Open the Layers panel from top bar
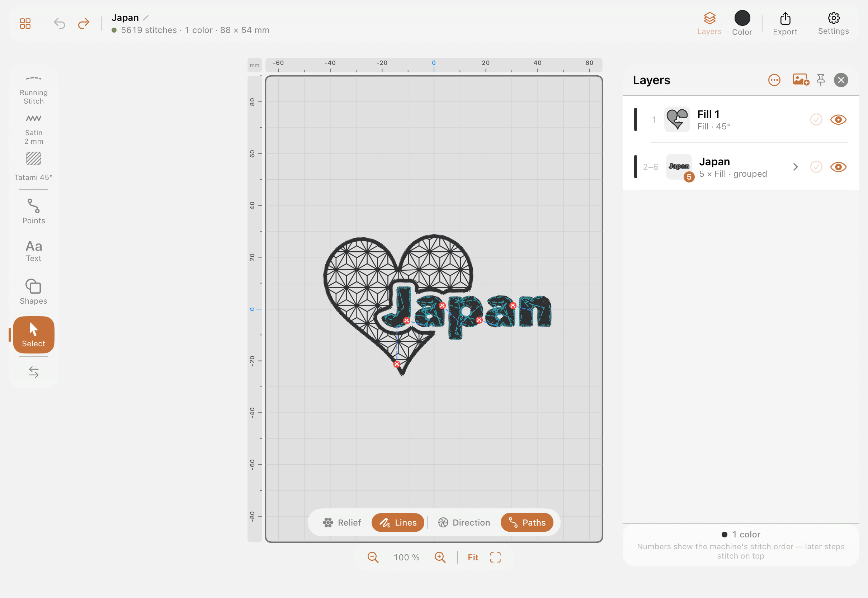The image size is (868, 598). tap(709, 23)
